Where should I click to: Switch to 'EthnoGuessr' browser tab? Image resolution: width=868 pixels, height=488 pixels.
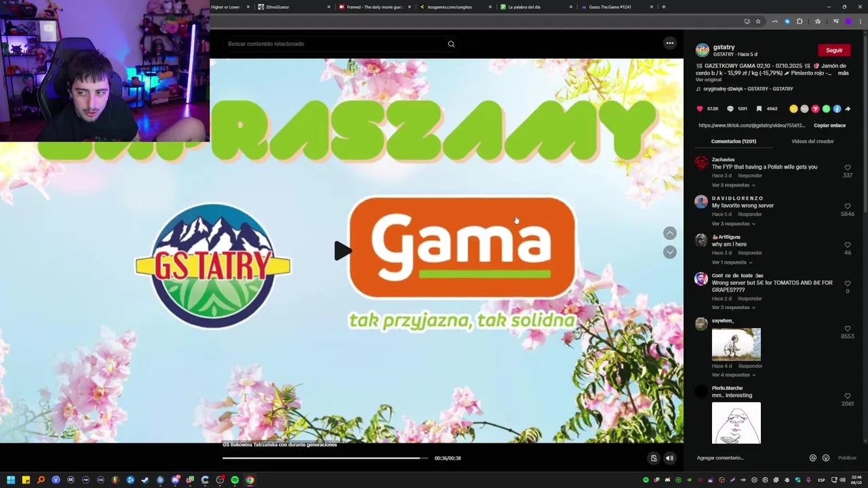pyautogui.click(x=293, y=7)
